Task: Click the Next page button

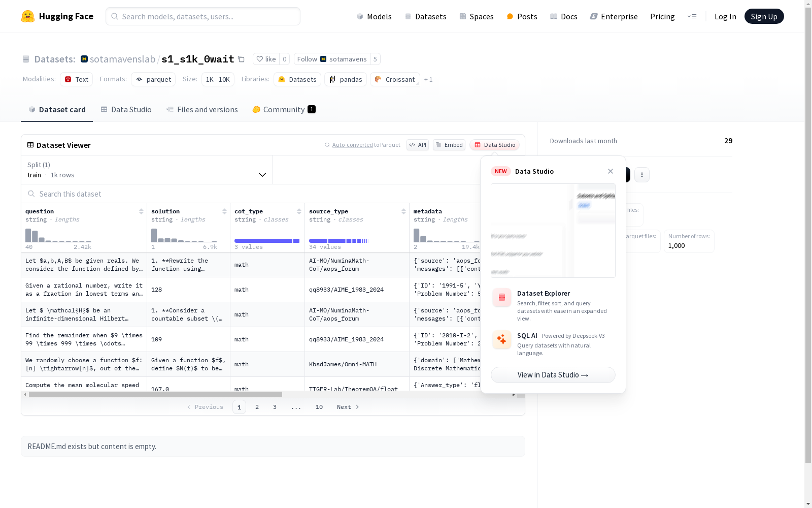Action: click(x=348, y=407)
